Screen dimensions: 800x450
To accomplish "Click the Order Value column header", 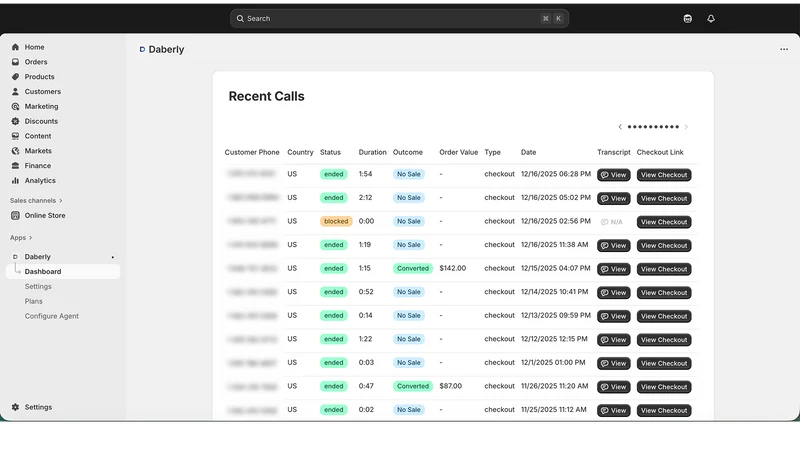I will [x=459, y=152].
